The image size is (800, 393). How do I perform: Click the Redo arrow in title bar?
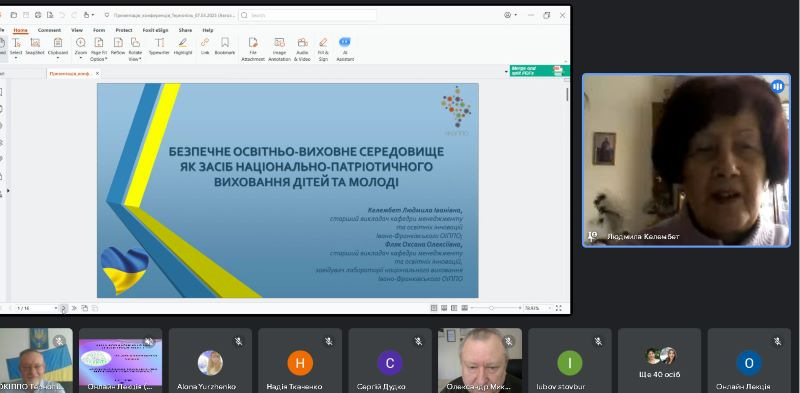pos(74,15)
